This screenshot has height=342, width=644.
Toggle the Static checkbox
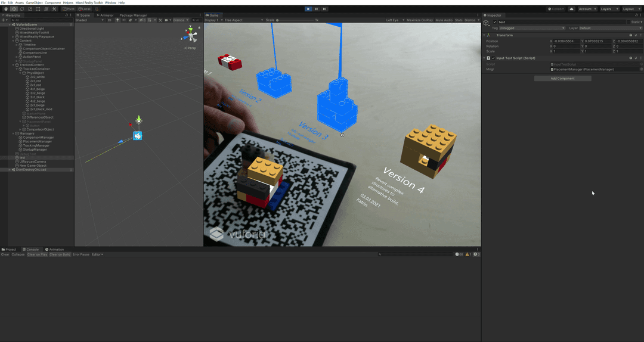tap(628, 22)
